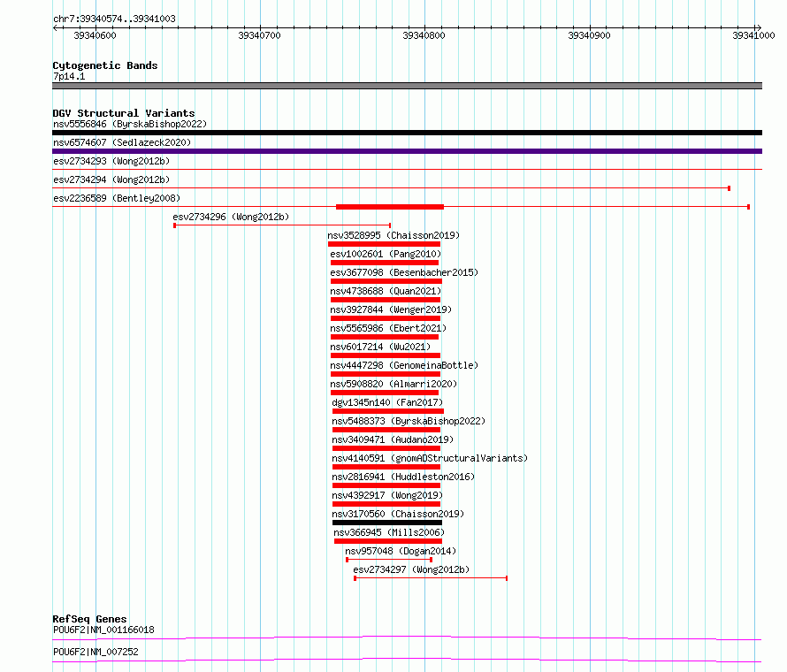Click the purple bar for nsv6574607
Viewport: 787px width, 672px height.
(407, 151)
